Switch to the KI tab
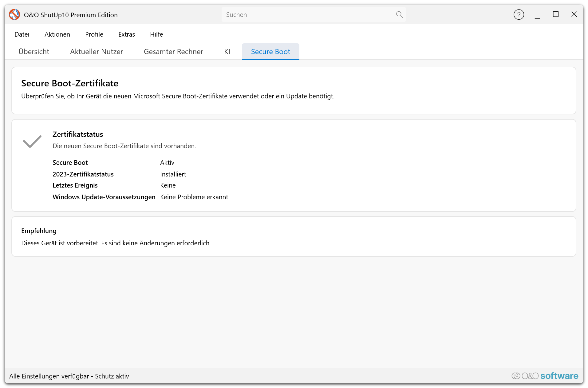588x388 pixels. 227,52
